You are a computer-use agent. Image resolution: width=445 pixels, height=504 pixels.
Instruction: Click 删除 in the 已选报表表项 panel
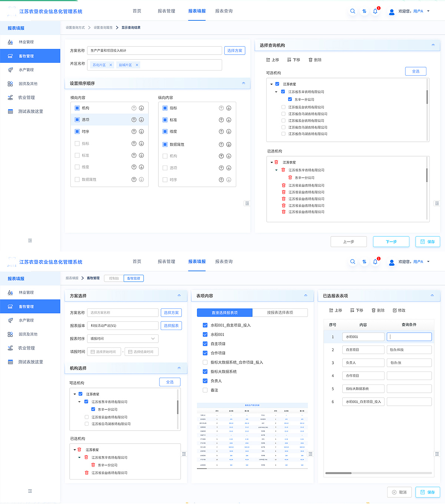click(378, 310)
